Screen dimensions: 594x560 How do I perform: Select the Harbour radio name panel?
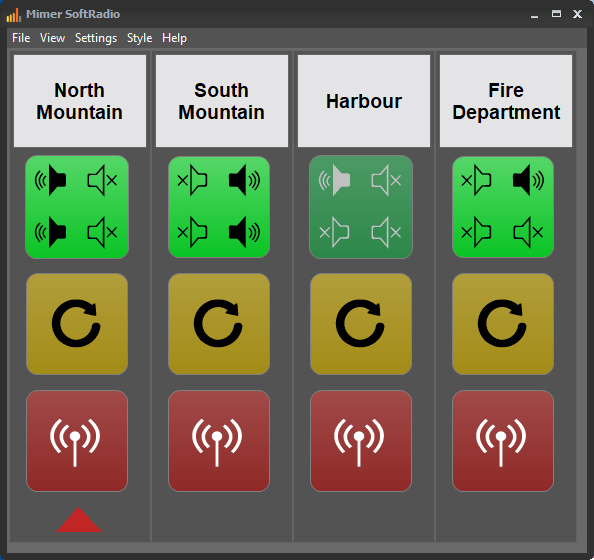[364, 101]
